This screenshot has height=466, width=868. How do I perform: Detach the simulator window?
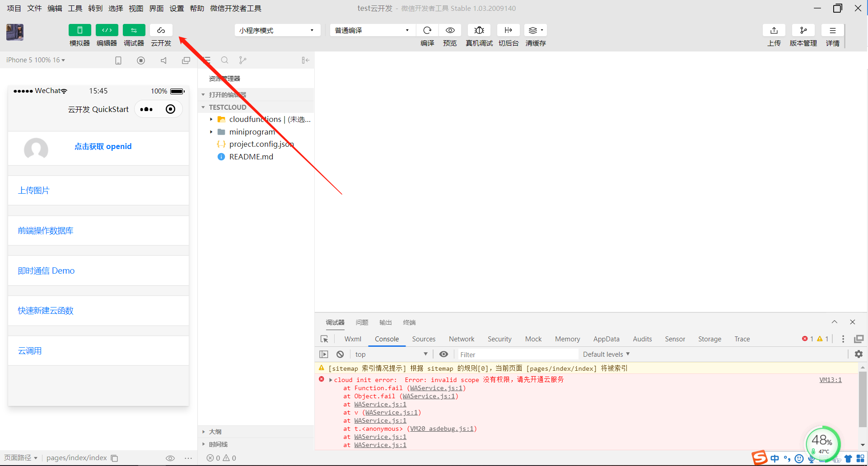click(x=186, y=61)
